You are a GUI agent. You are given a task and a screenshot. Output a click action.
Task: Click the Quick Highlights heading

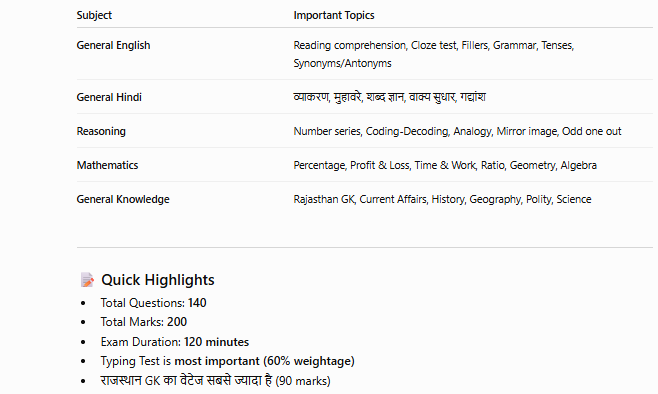click(x=158, y=280)
